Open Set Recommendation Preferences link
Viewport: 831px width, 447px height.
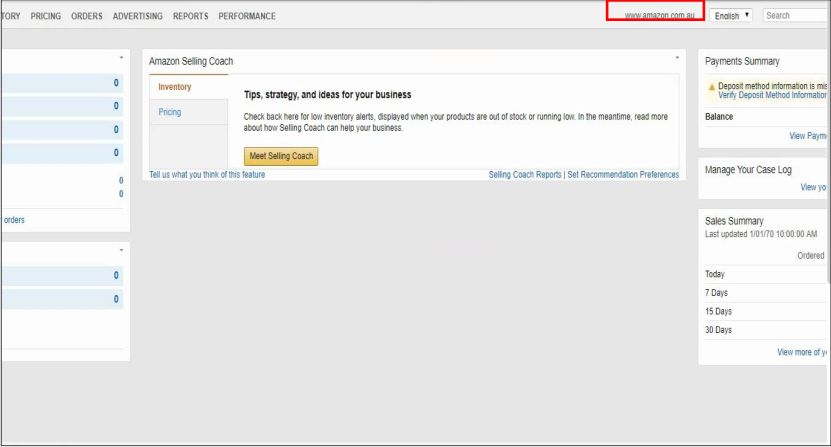(623, 174)
